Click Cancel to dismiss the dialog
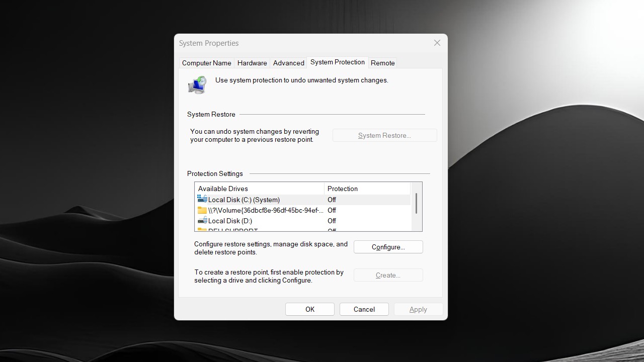The width and height of the screenshot is (644, 362). (364, 309)
